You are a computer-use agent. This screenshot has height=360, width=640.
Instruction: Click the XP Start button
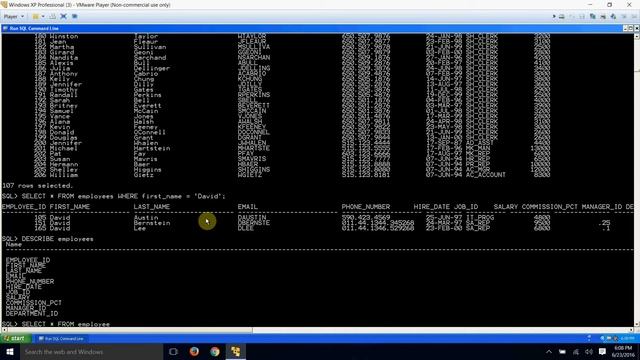tap(15, 338)
